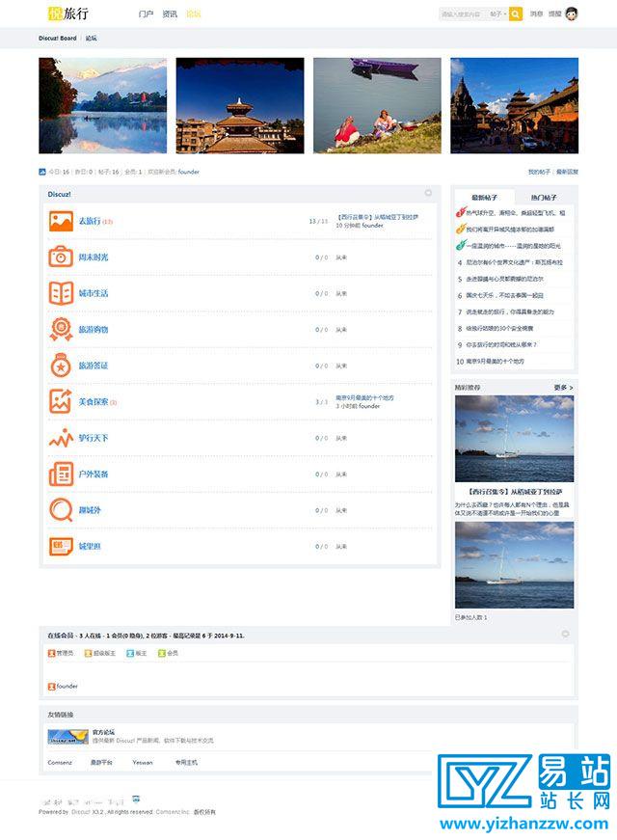Click the red rocket icon on first ranked post
This screenshot has width=617, height=840.
coord(461,213)
